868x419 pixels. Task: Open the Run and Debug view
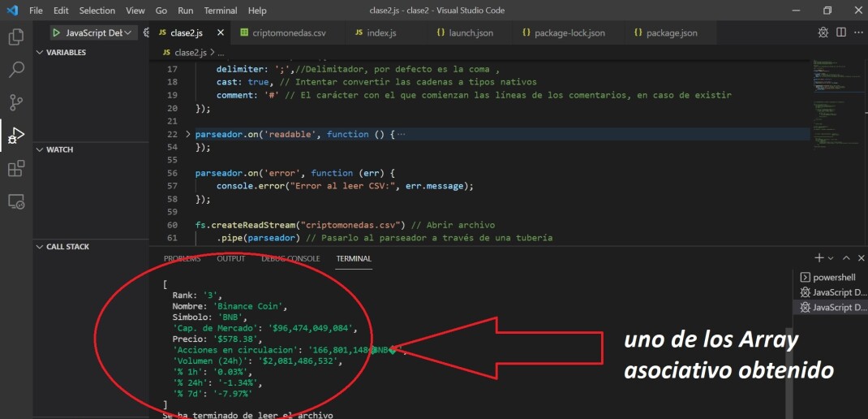(x=16, y=136)
